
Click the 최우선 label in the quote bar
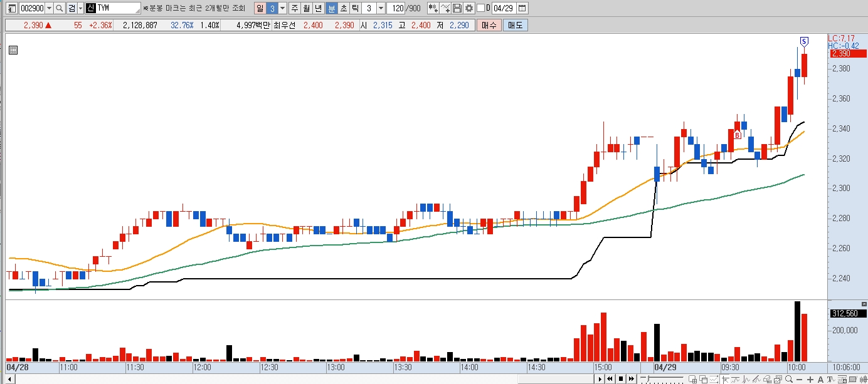tap(285, 25)
